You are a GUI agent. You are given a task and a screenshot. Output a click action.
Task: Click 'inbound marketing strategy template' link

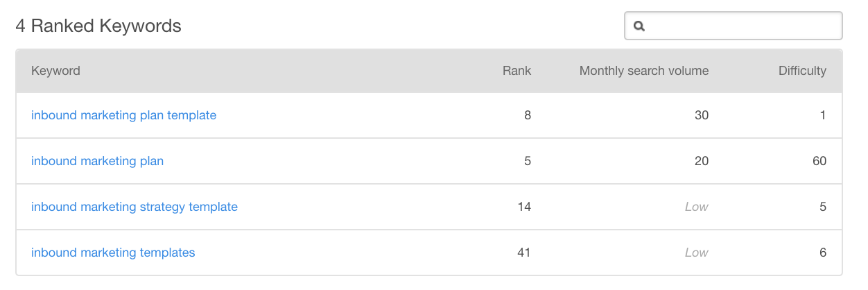(134, 207)
